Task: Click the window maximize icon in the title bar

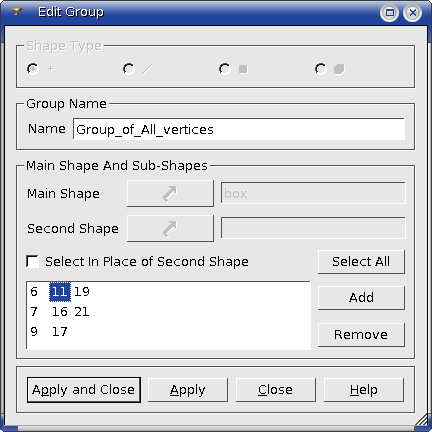Action: (389, 13)
